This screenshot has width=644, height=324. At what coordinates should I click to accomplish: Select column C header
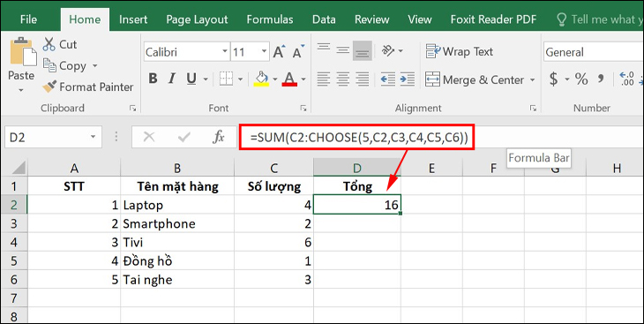[x=274, y=168]
